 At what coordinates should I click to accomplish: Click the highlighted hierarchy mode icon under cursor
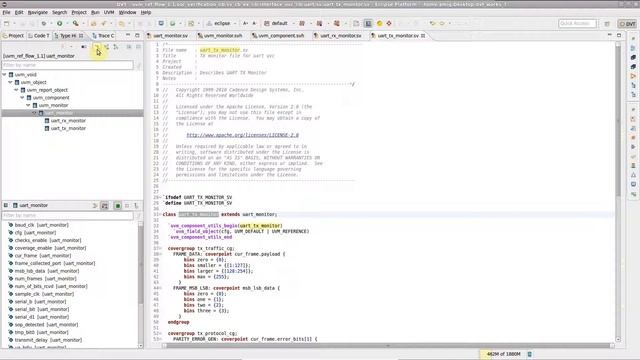[97, 47]
